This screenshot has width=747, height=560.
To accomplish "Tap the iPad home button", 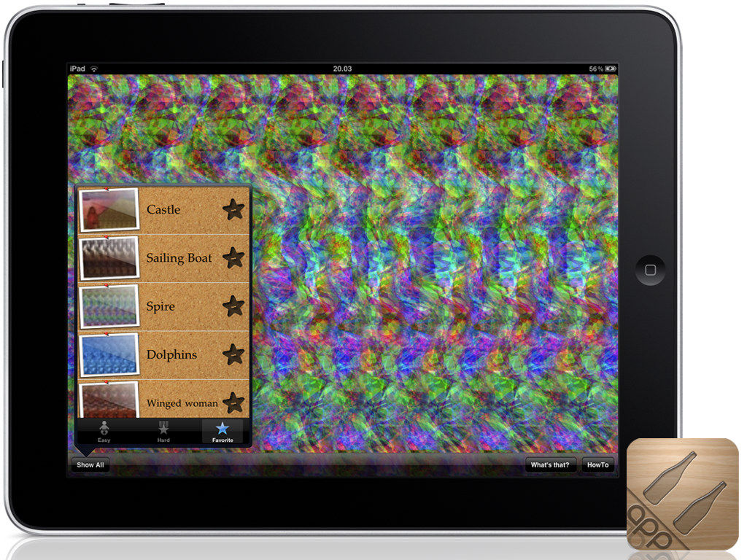I will click(x=650, y=270).
